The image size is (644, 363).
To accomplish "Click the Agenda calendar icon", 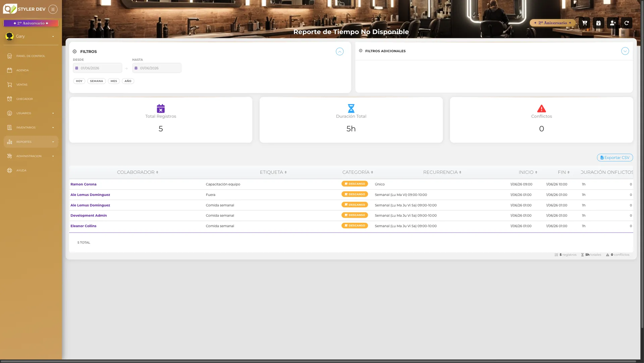I will click(x=9, y=70).
